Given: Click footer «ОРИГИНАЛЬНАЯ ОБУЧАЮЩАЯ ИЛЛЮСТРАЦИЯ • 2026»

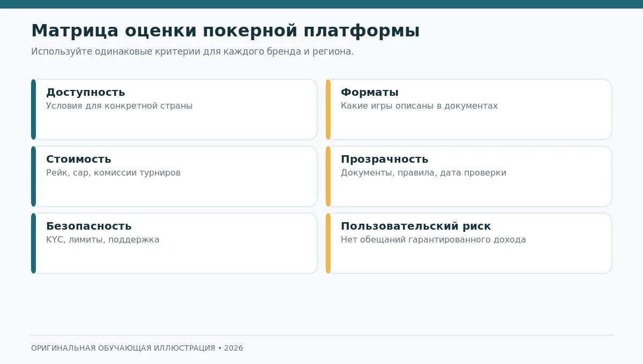Looking at the screenshot, I should pos(137,348).
